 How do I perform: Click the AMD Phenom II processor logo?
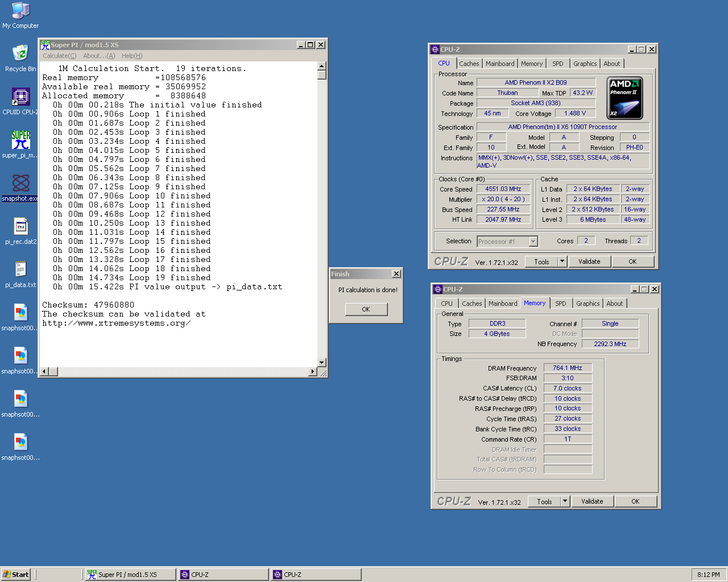pos(624,98)
